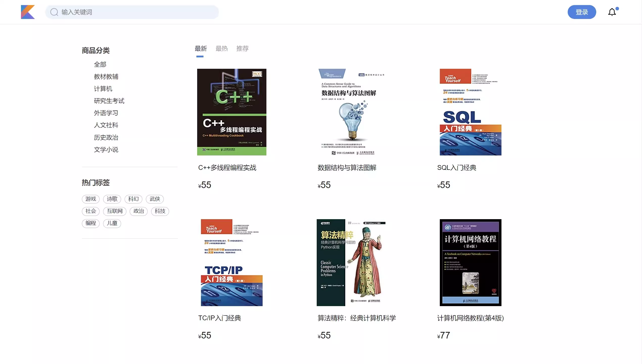Click the ¥77 price
This screenshot has width=642, height=364.
click(x=443, y=335)
